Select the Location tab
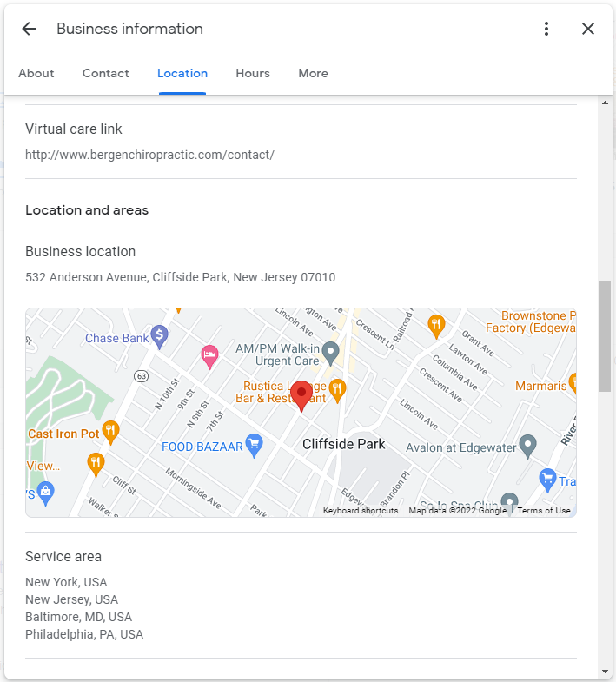The image size is (616, 682). (182, 73)
